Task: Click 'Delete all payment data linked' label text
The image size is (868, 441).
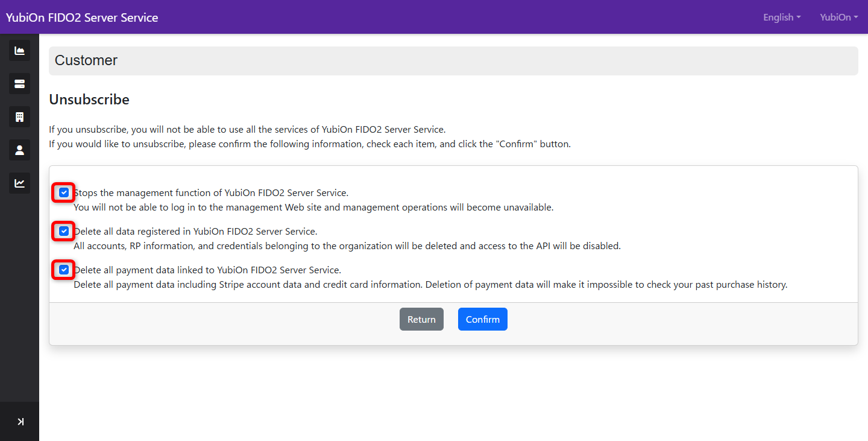Action: [x=207, y=270]
